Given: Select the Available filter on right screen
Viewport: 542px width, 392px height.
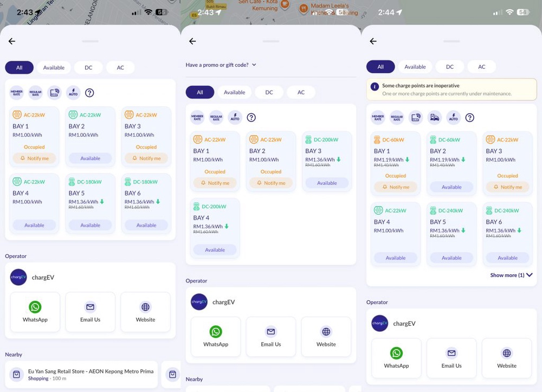Looking at the screenshot, I should pyautogui.click(x=415, y=67).
